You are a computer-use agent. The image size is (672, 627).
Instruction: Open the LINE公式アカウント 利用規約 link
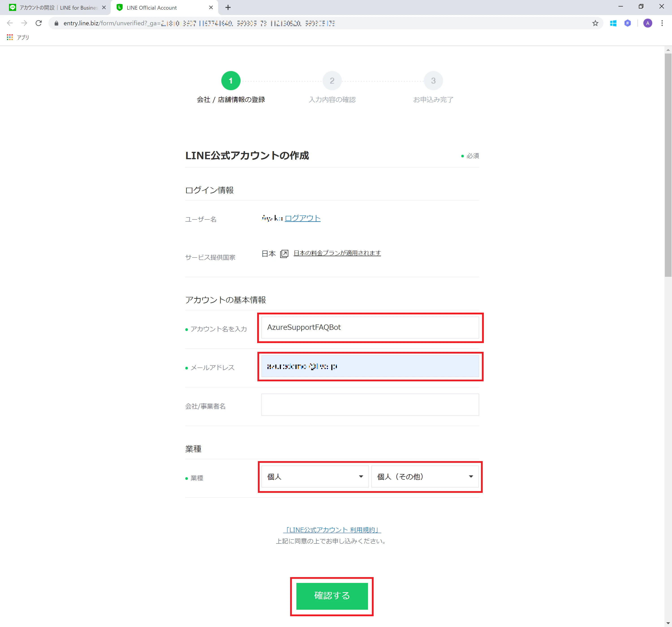tap(332, 530)
